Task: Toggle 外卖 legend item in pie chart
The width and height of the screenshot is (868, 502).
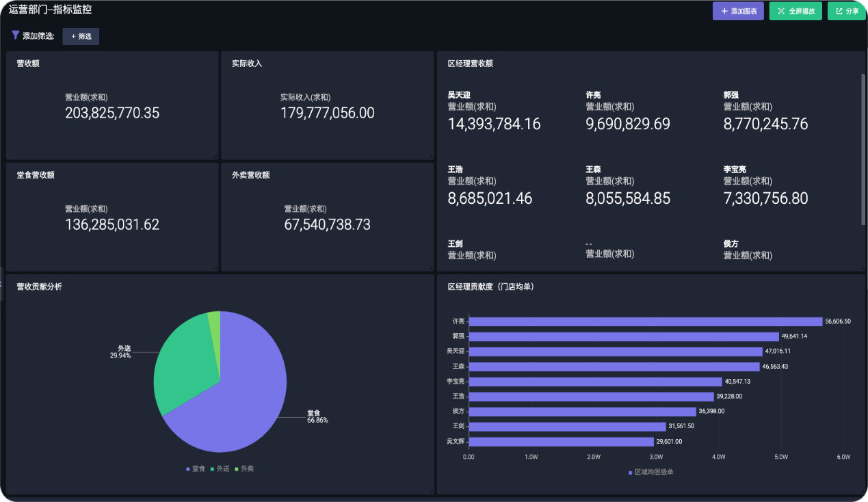Action: 244,468
